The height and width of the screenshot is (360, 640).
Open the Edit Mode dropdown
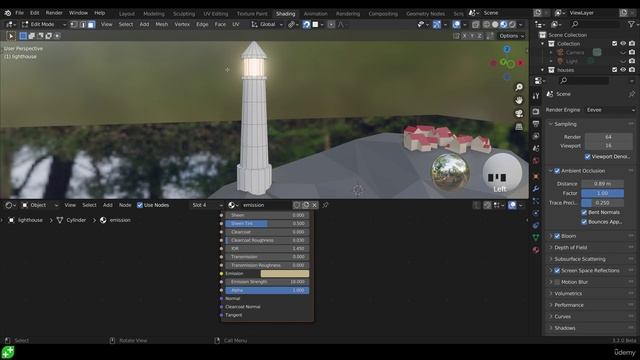(44, 24)
